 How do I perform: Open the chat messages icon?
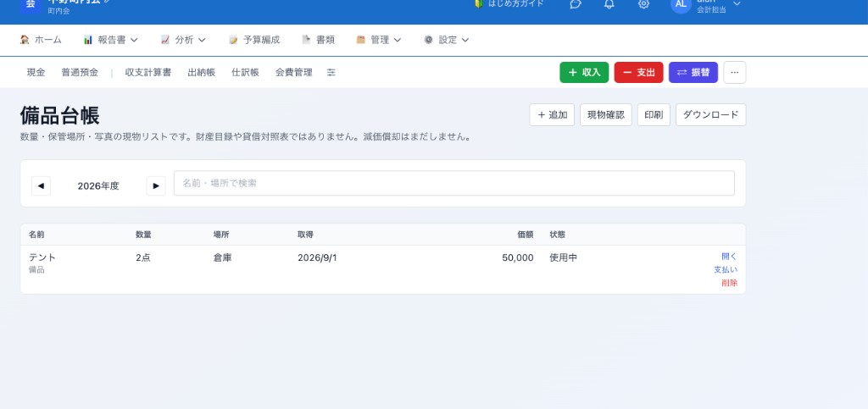576,4
